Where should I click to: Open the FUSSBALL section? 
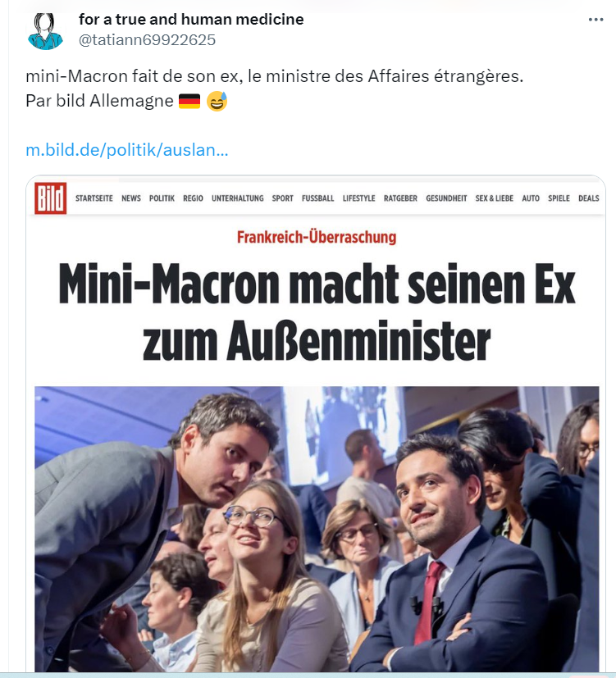(x=318, y=198)
